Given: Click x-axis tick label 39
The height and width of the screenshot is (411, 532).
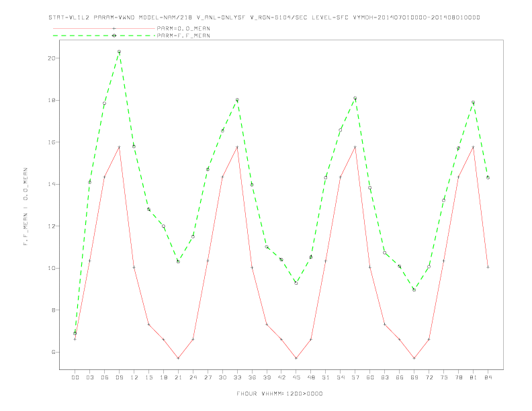Looking at the screenshot, I should pos(267,377).
